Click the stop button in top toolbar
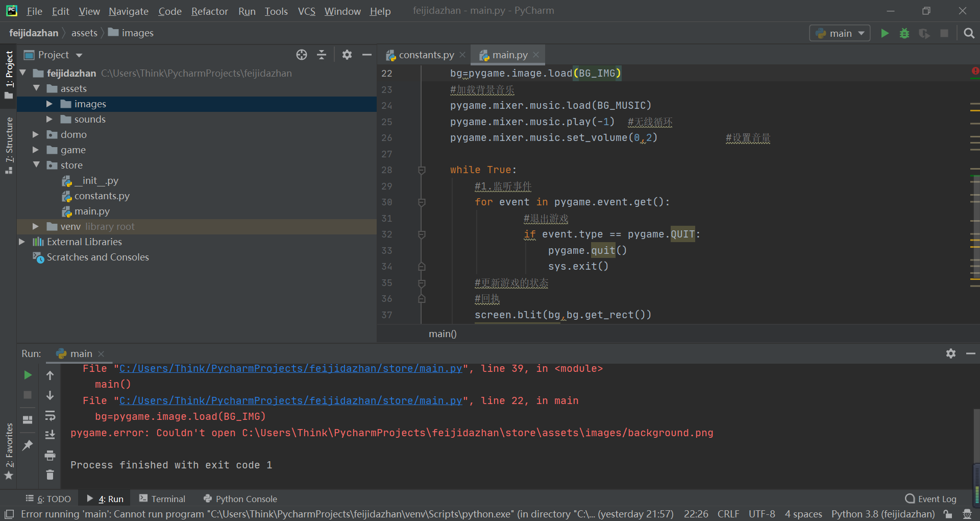Viewport: 980px width, 521px height. pyautogui.click(x=944, y=33)
